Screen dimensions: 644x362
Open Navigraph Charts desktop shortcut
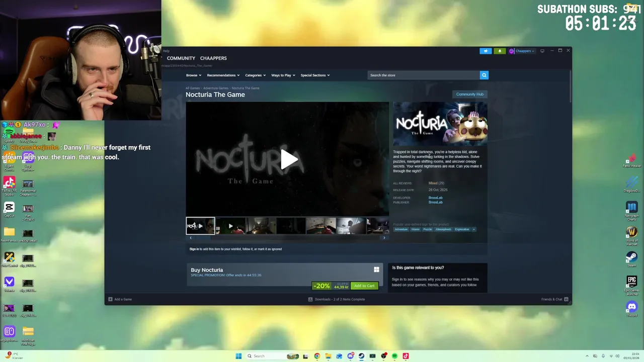coord(632,210)
